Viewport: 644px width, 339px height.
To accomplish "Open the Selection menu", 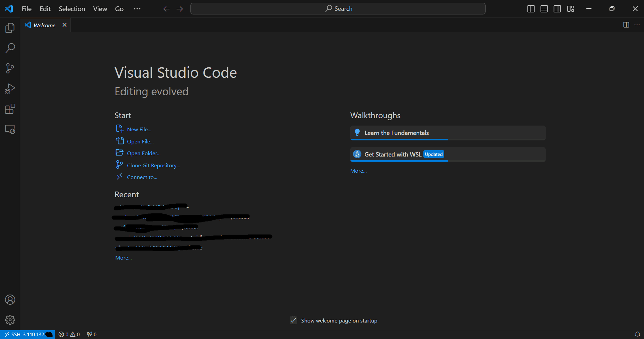I will coord(72,9).
